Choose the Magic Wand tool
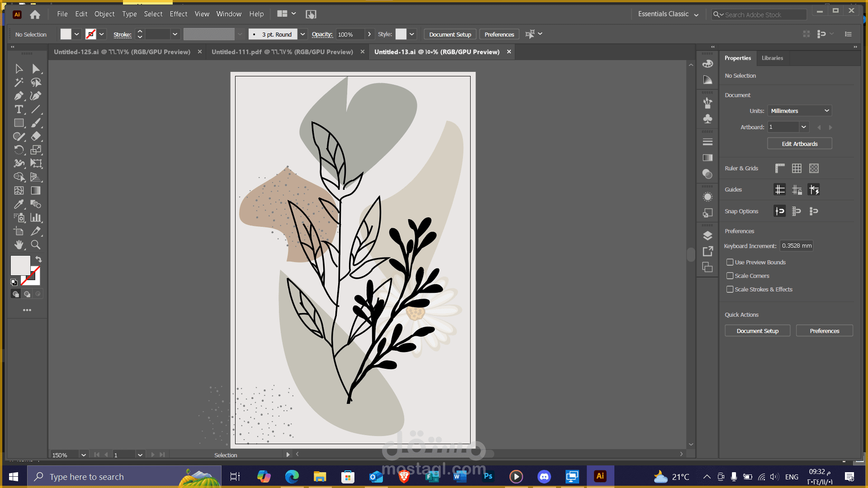Screen dimensions: 868x488 pos(19,82)
